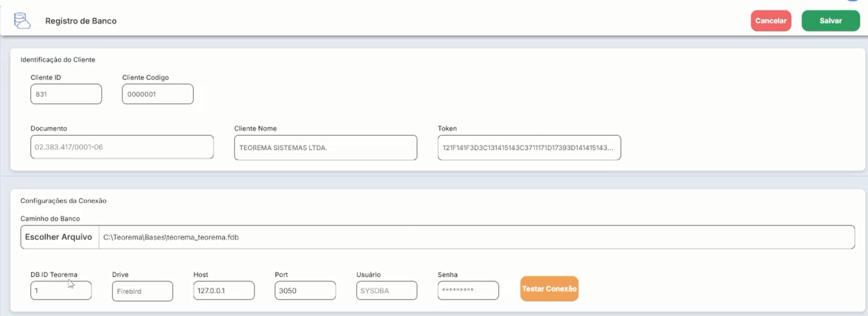Save the record with Salvar
This screenshot has width=868, height=316.
click(x=830, y=21)
